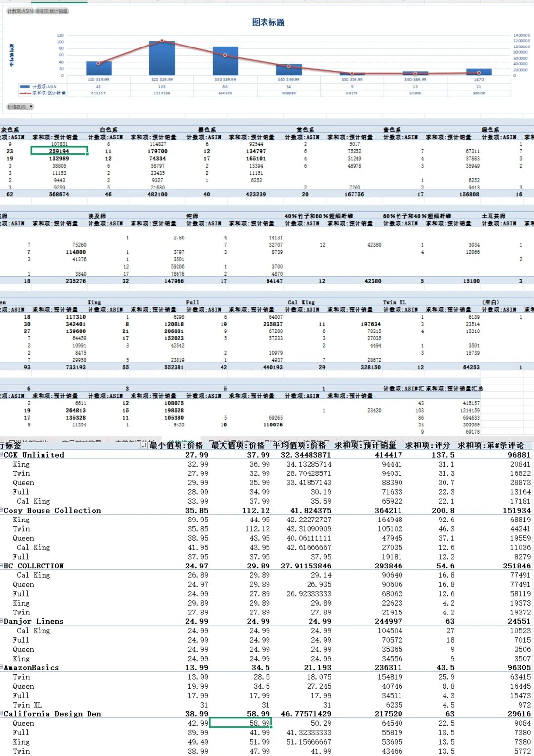Click the 平均值项:价格 column header
This screenshot has width=534, height=756.
pyautogui.click(x=299, y=445)
